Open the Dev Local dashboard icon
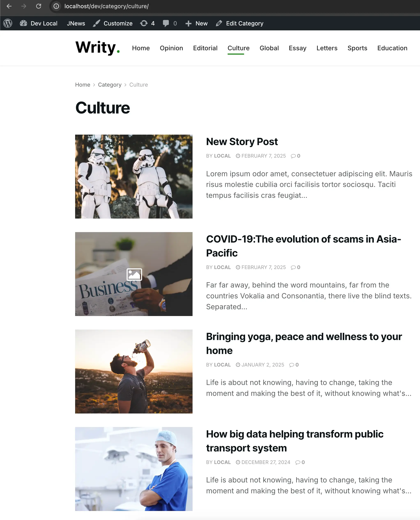The width and height of the screenshot is (420, 520). [x=23, y=23]
